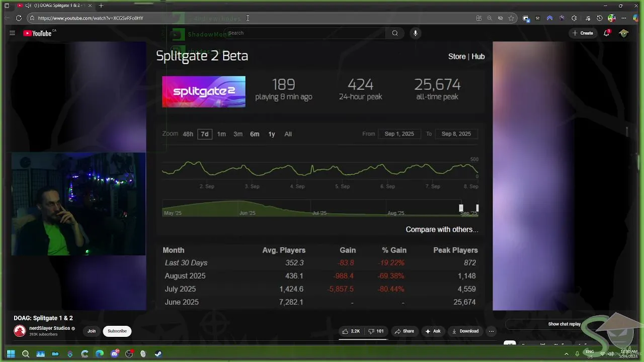Screen dimensions: 644x362
Task: Open browser settings and more ellipsis
Action: tap(624, 18)
